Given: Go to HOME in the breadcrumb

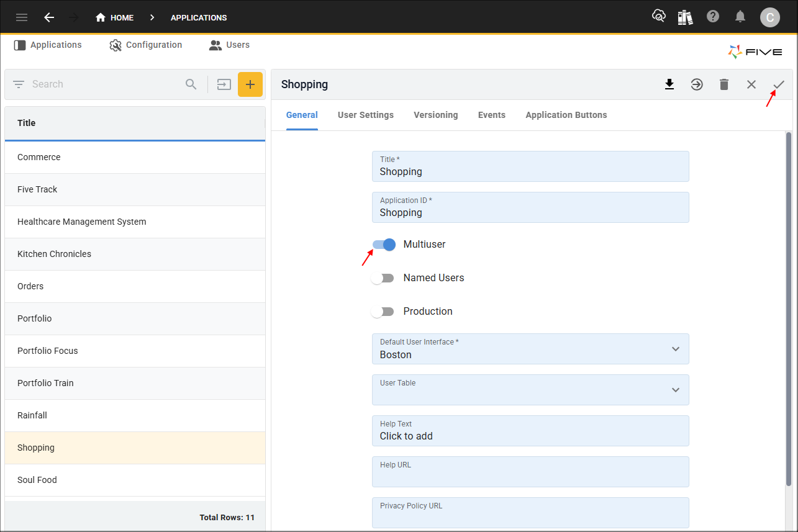Looking at the screenshot, I should pos(115,17).
